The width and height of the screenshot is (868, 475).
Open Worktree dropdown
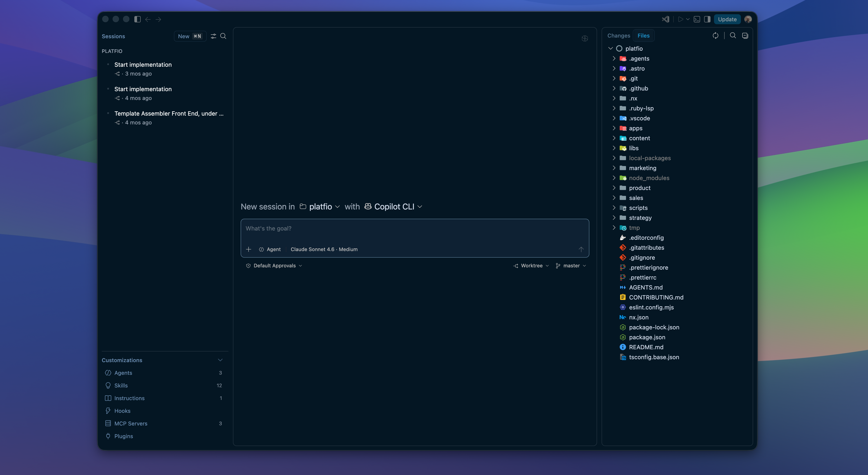(531, 266)
